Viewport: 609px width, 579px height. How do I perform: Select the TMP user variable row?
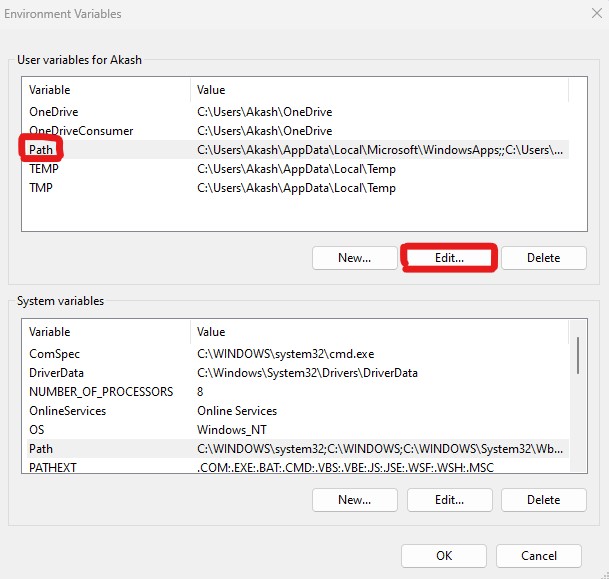coord(41,188)
